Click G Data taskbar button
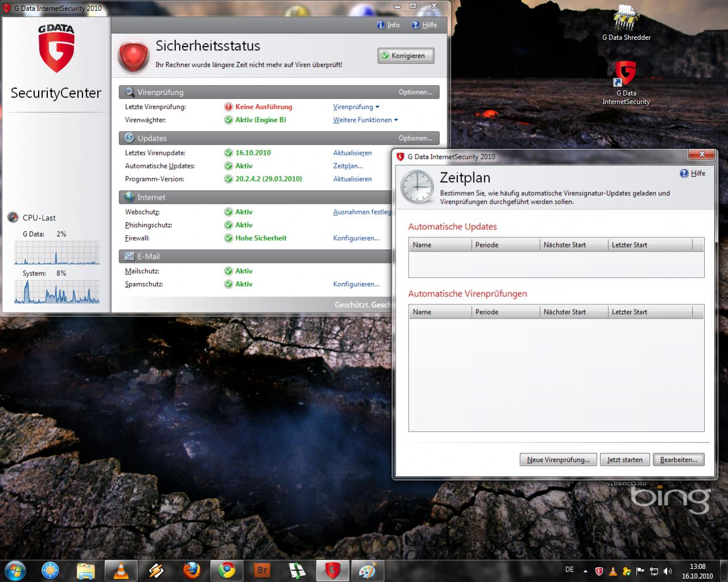The image size is (728, 582). pyautogui.click(x=332, y=571)
